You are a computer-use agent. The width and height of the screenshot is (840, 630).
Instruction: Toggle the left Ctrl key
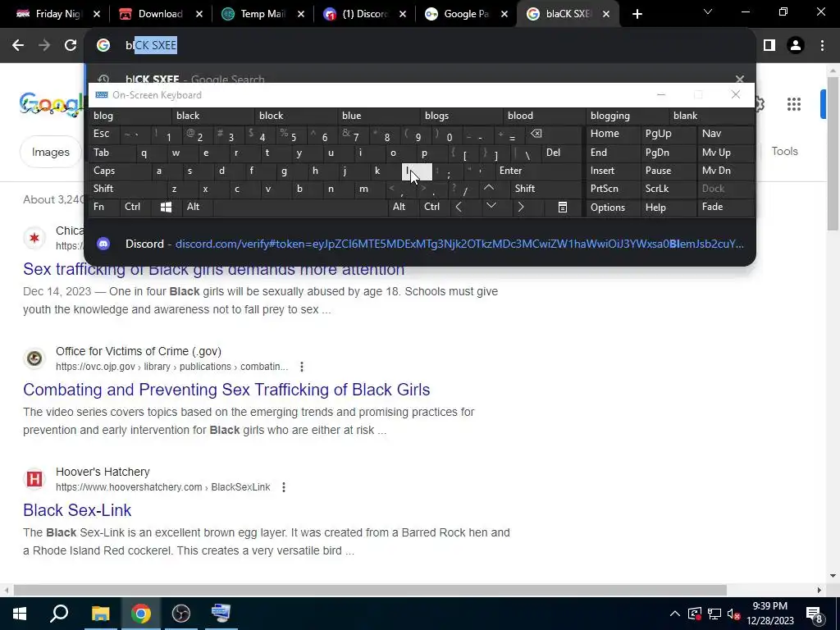coord(136,207)
